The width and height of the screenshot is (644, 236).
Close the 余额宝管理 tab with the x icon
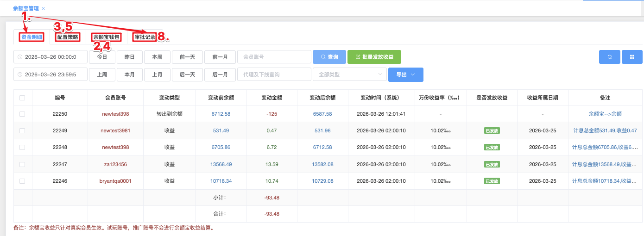[44, 8]
